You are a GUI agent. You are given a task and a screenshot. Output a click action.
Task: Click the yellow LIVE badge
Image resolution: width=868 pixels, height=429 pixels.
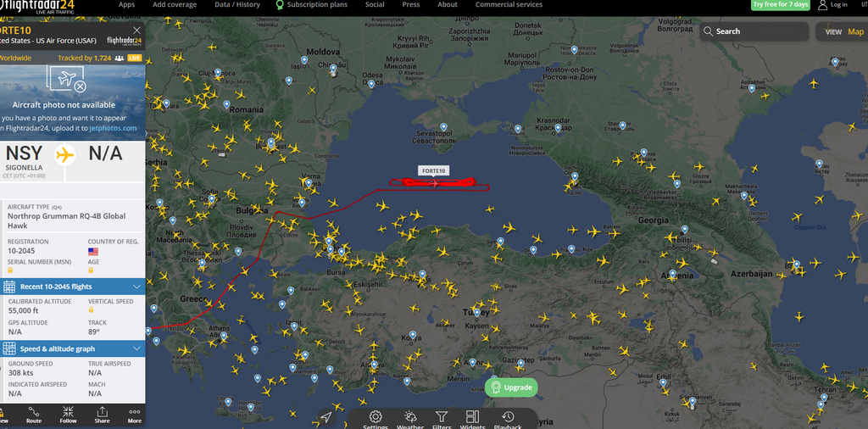click(x=135, y=58)
